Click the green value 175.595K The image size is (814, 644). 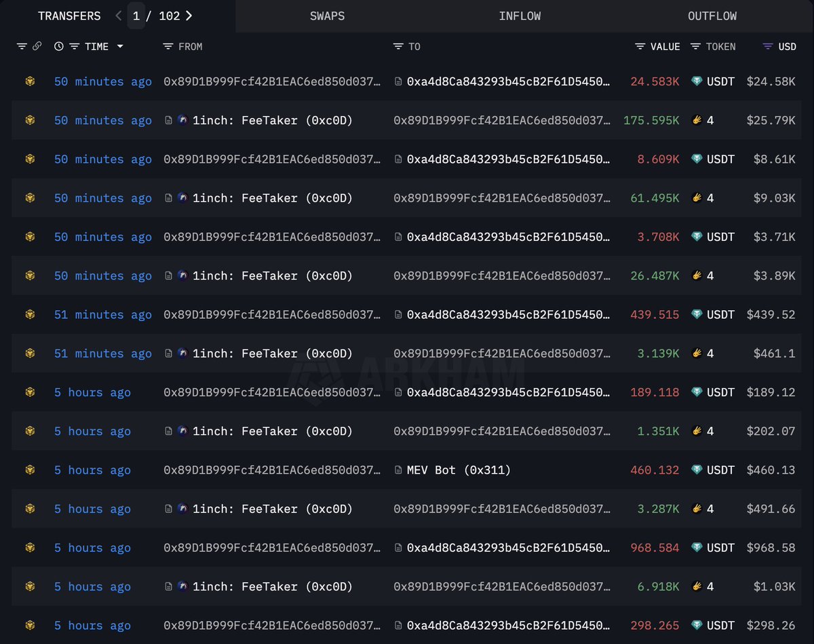point(651,120)
